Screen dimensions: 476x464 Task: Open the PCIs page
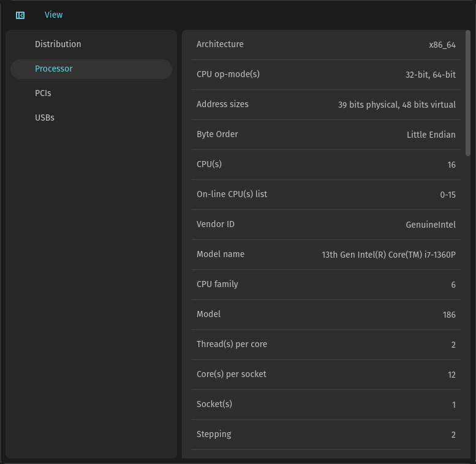91,94
